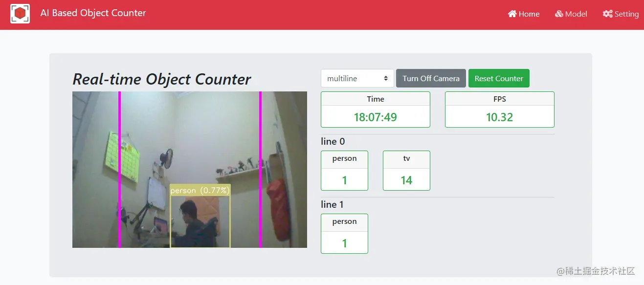Viewport: 644px width, 285px height.
Task: Click AI Based Object Counter title
Action: coord(93,13)
